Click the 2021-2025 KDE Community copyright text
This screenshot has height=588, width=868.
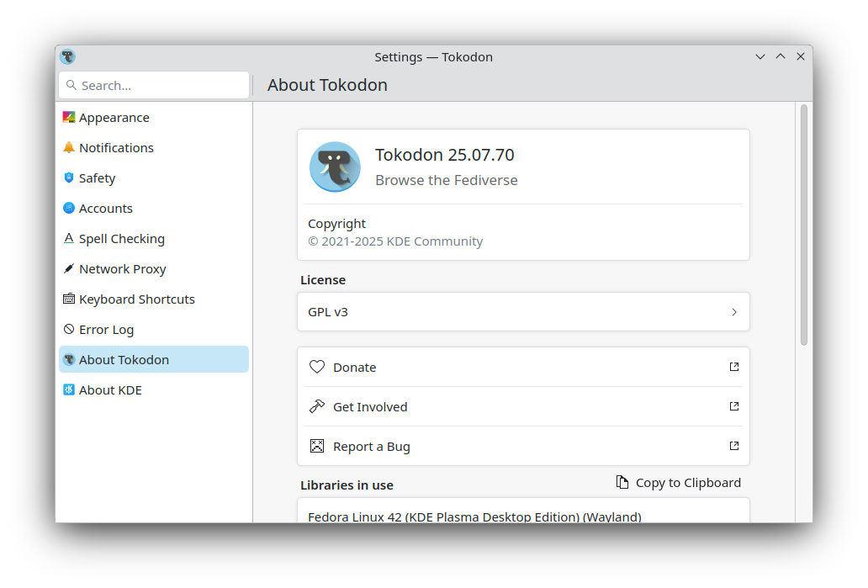(395, 241)
